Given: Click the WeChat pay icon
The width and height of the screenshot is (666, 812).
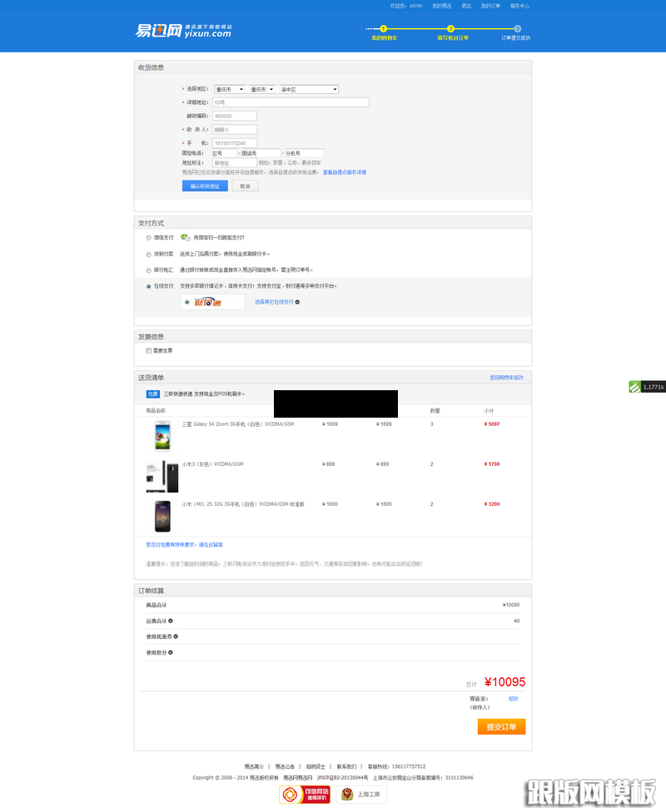Looking at the screenshot, I should point(185,237).
